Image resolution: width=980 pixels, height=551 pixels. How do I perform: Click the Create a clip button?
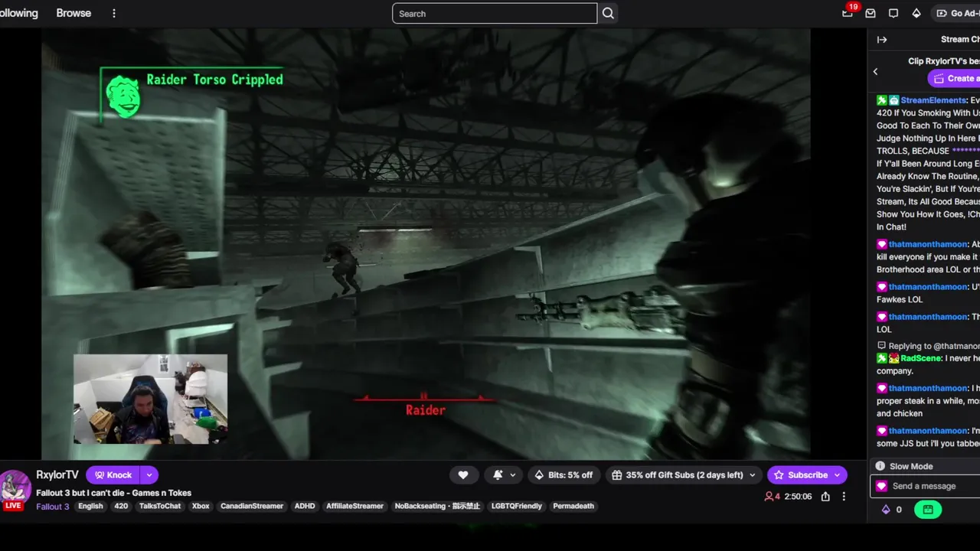954,78
